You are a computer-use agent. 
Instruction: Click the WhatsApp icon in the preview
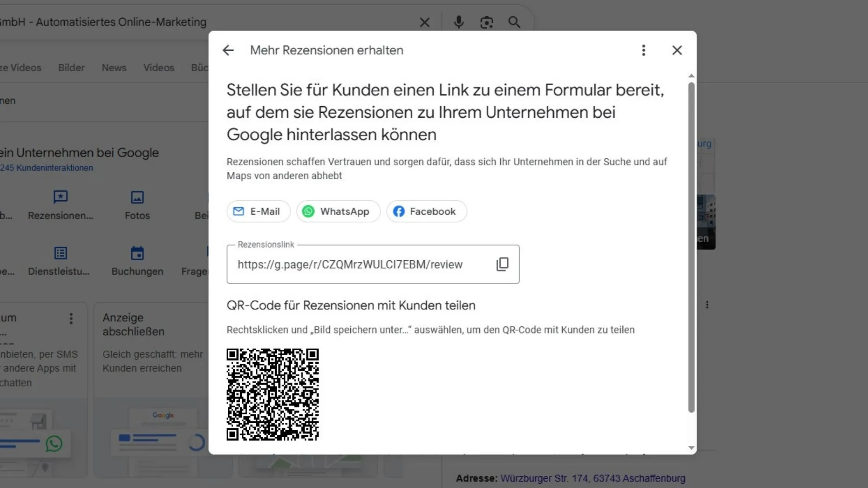coord(54,444)
